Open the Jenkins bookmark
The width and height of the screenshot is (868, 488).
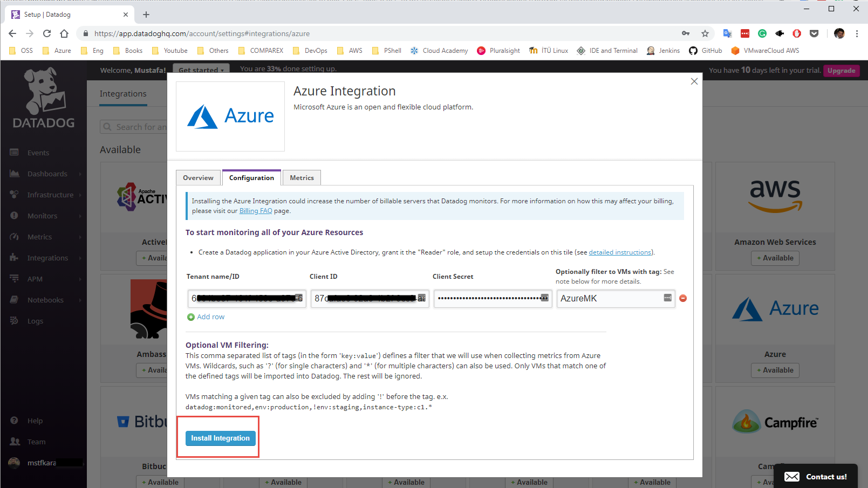(x=664, y=51)
